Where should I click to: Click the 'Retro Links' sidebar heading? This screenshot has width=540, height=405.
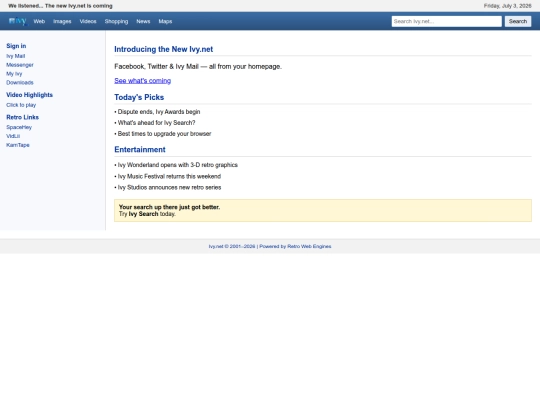tap(22, 117)
